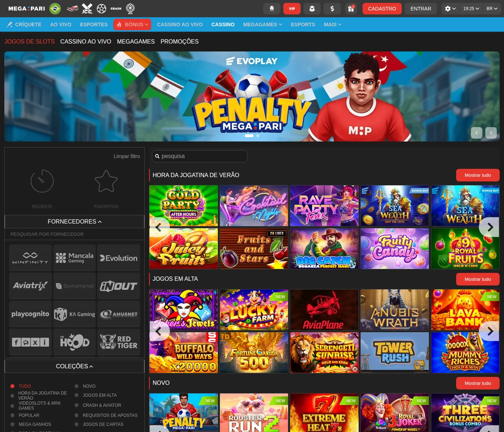Open the Favoritos star icon
The image size is (504, 432).
[x=106, y=181]
